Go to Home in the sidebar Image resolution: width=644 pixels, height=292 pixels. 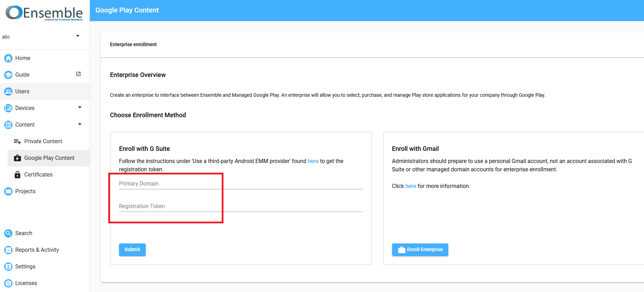pyautogui.click(x=45, y=58)
